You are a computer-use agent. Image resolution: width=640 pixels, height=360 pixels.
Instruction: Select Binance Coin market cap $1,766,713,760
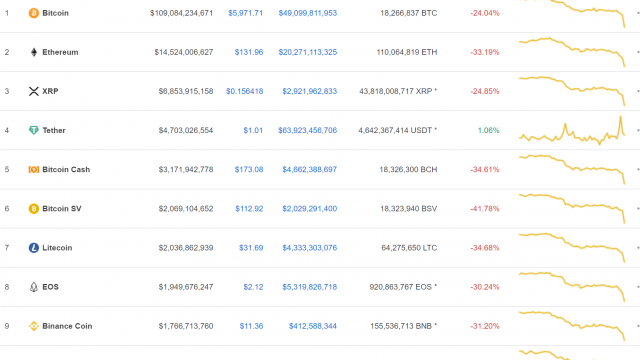point(186,326)
